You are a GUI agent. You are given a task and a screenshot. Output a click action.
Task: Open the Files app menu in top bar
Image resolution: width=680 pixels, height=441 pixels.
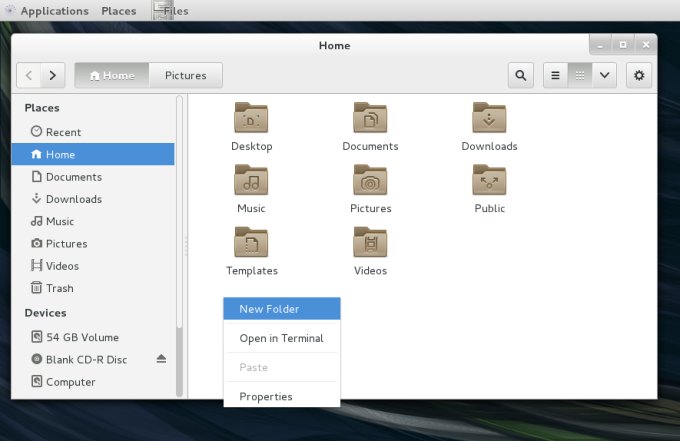tap(171, 11)
